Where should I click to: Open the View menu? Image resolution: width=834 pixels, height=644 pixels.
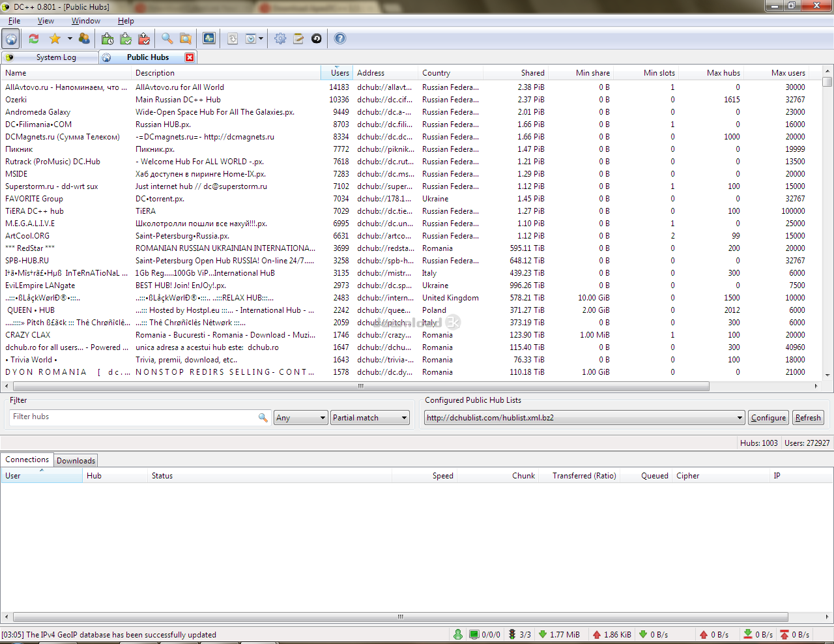pos(46,21)
